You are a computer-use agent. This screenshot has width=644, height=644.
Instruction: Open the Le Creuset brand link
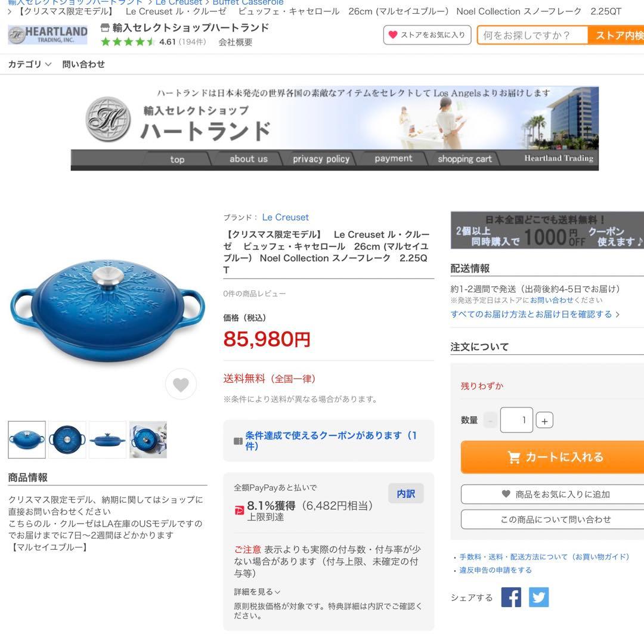(x=285, y=217)
